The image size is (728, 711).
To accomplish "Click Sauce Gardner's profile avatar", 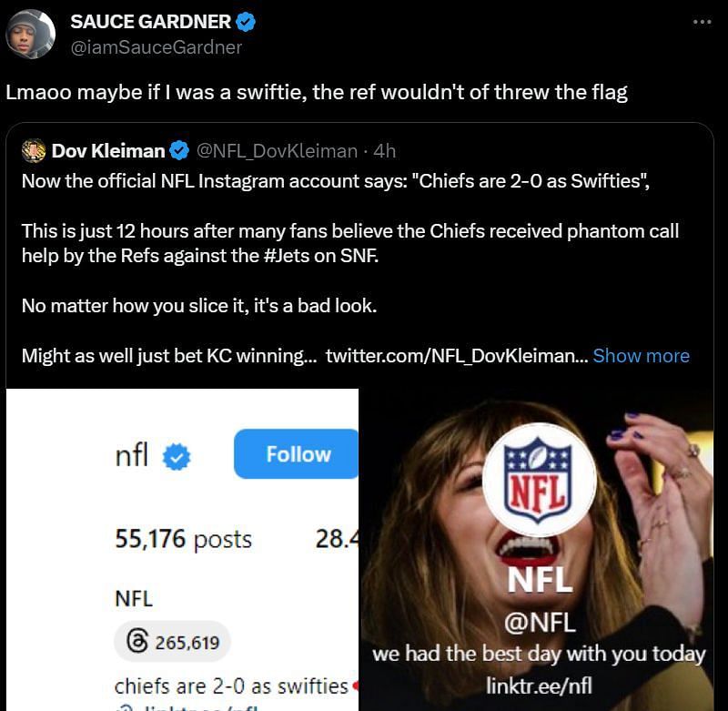I will coord(31,35).
